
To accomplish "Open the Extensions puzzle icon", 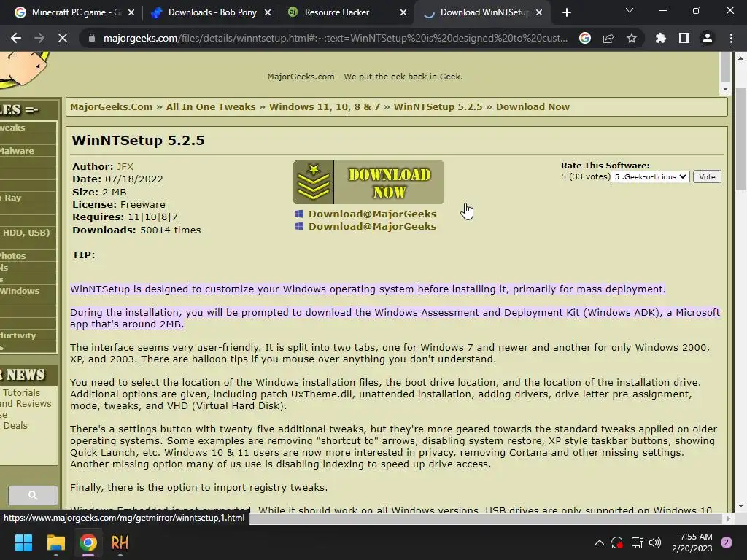I will [661, 38].
